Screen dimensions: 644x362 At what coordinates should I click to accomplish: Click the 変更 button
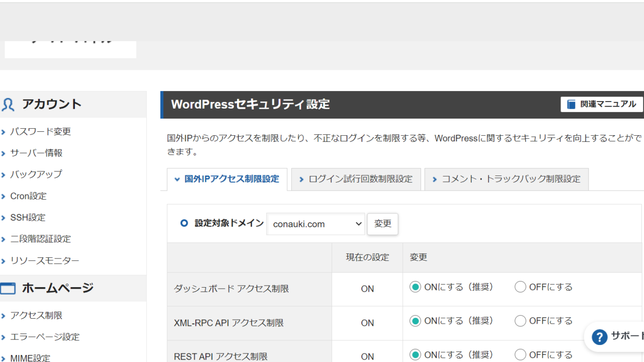pos(383,224)
